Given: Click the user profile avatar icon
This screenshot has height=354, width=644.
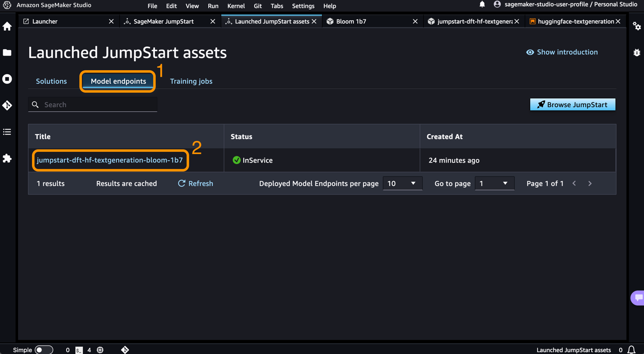Looking at the screenshot, I should click(497, 5).
